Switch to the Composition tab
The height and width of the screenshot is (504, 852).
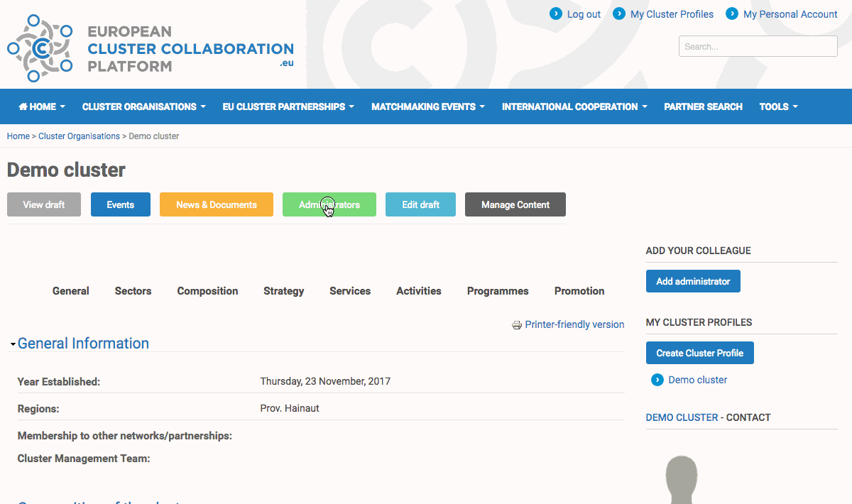207,291
